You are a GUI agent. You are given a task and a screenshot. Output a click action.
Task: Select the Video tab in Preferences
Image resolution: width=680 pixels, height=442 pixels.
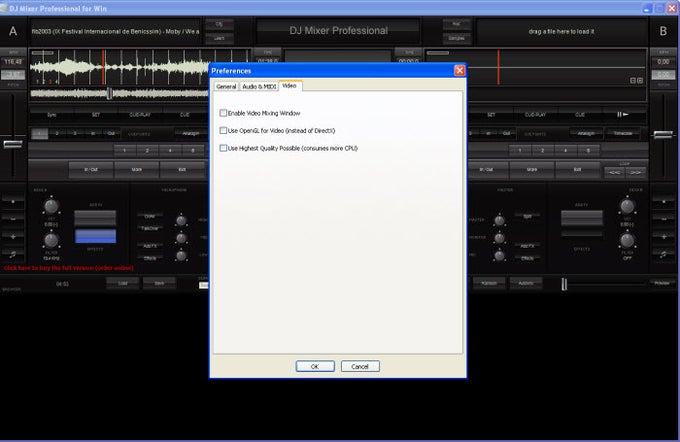[289, 85]
